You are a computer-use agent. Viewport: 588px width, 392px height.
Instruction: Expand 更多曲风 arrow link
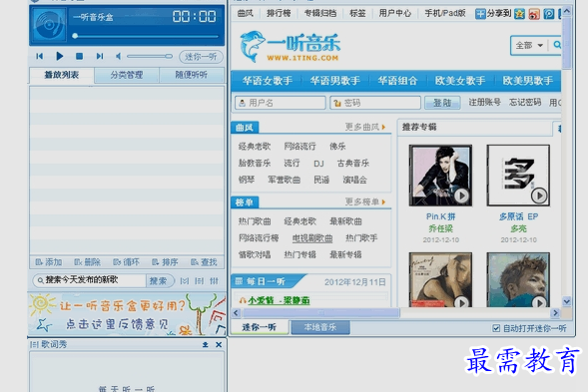(365, 127)
